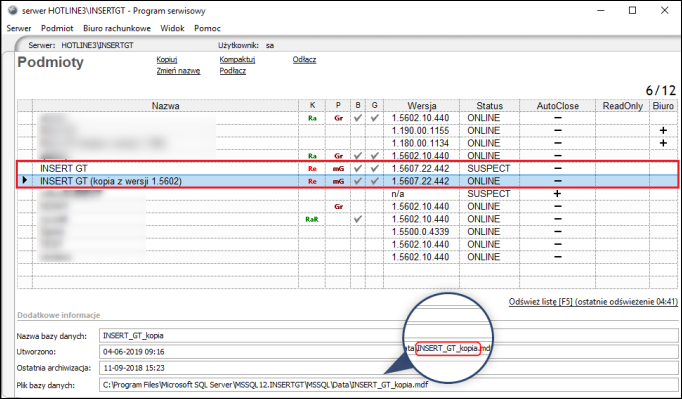Click Odśwież listę [F5] link

pyautogui.click(x=593, y=302)
